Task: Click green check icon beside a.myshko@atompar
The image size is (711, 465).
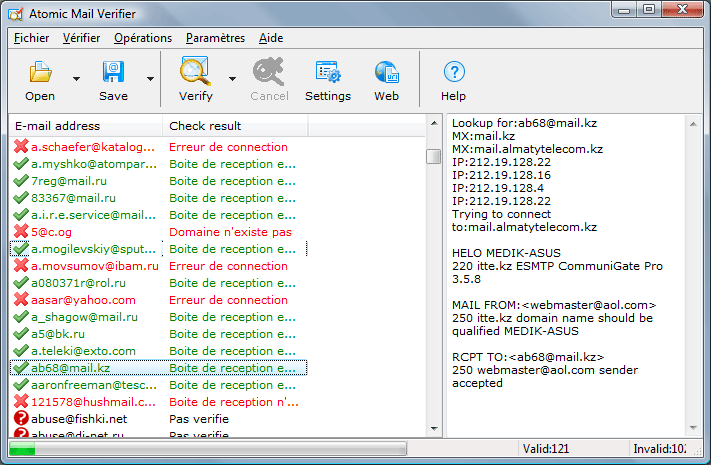Action: [21, 164]
